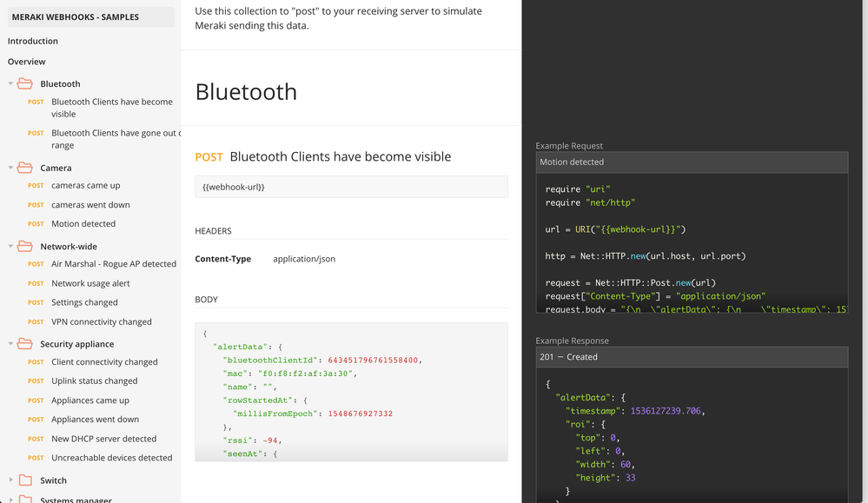Click the Switch folder icon

[25, 480]
